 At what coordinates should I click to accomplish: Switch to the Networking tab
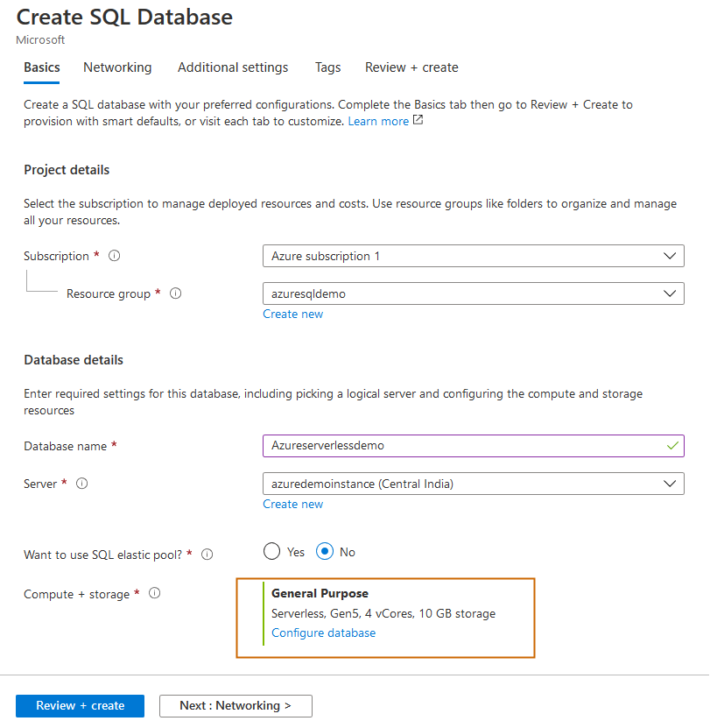click(117, 67)
